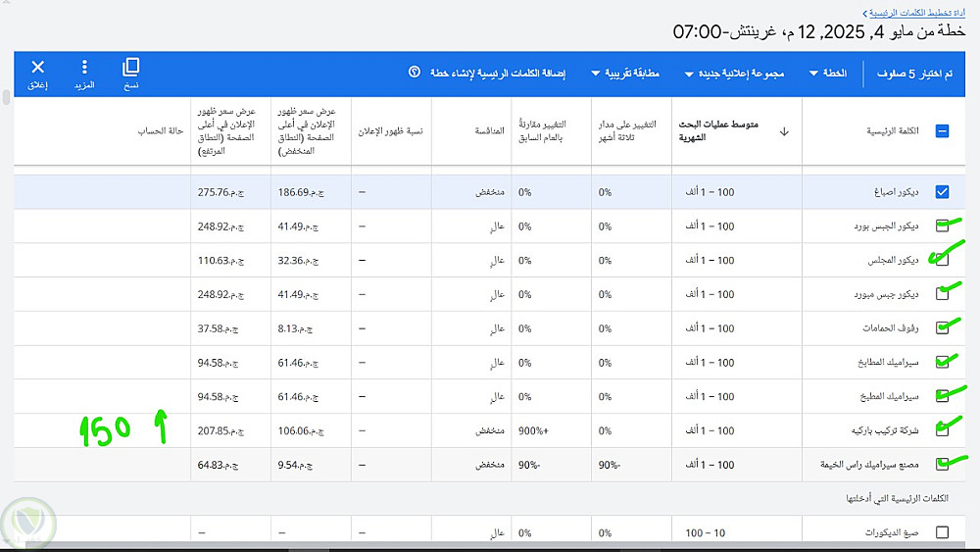Open the الخطة dropdown
The height and width of the screenshot is (552, 980).
coord(828,74)
